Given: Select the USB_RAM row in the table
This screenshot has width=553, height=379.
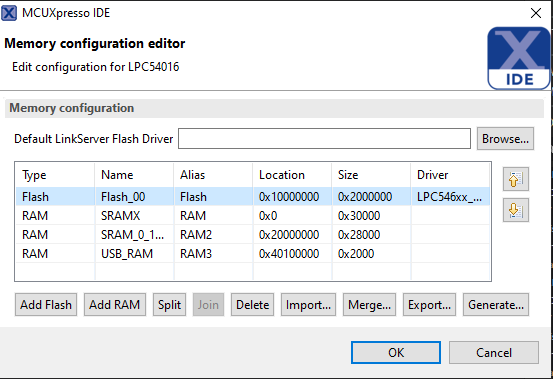Looking at the screenshot, I should [x=253, y=253].
